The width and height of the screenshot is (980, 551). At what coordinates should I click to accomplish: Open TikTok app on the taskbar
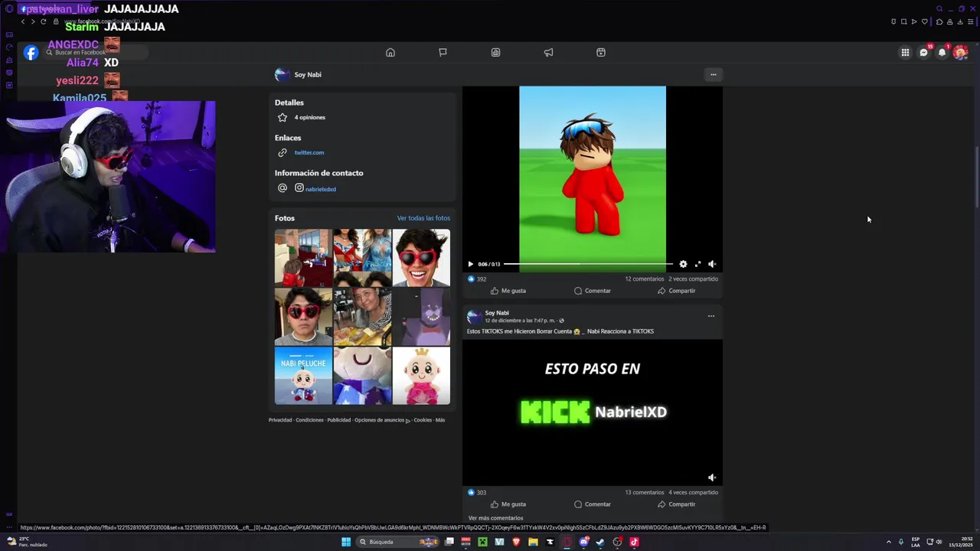634,542
